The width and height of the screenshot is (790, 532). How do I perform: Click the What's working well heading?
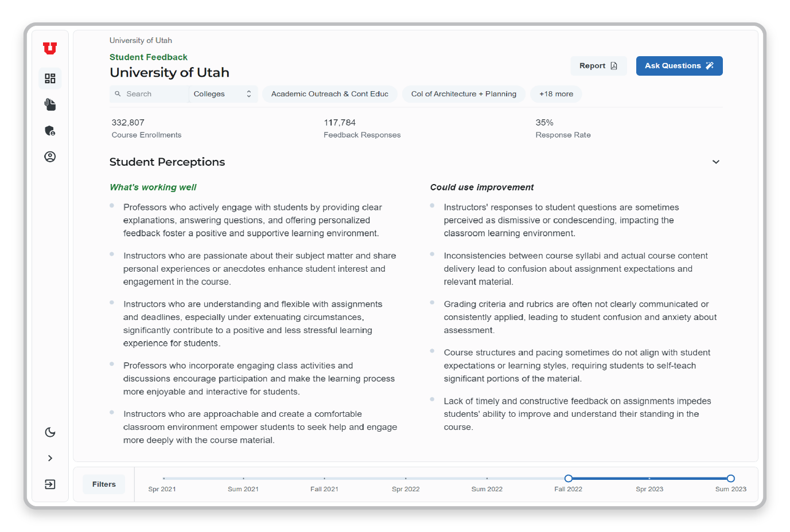[x=153, y=187]
